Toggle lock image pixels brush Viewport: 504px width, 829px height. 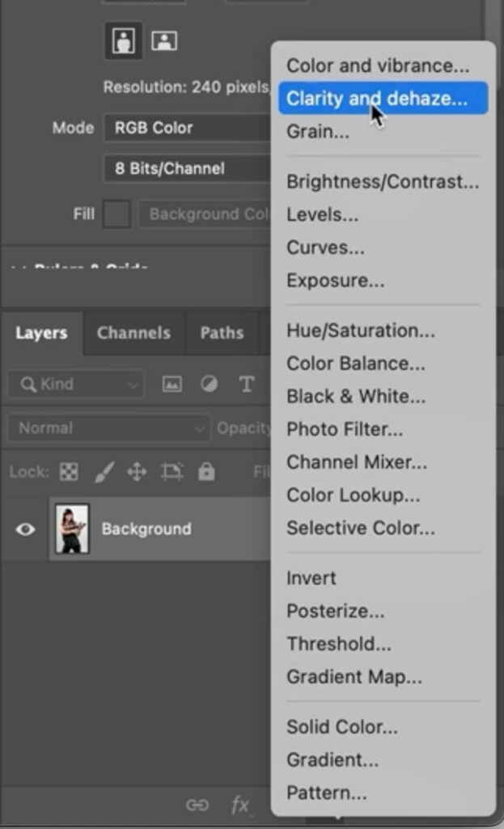[x=104, y=473]
